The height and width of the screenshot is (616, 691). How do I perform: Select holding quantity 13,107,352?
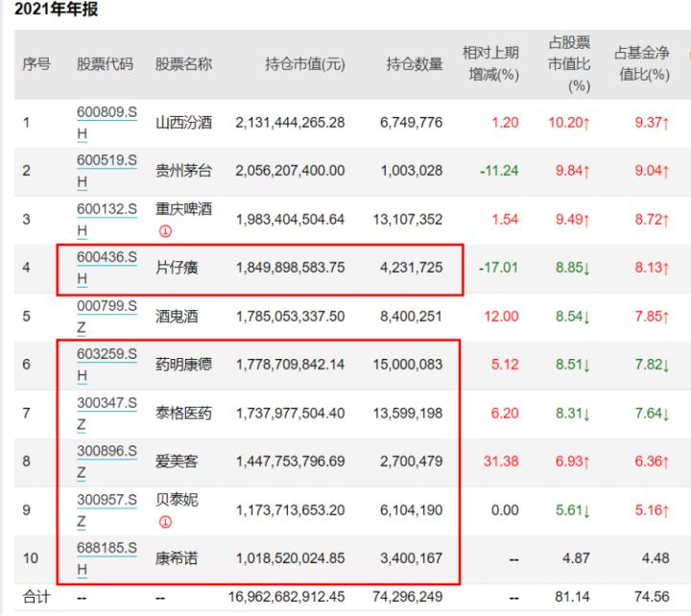pos(408,220)
